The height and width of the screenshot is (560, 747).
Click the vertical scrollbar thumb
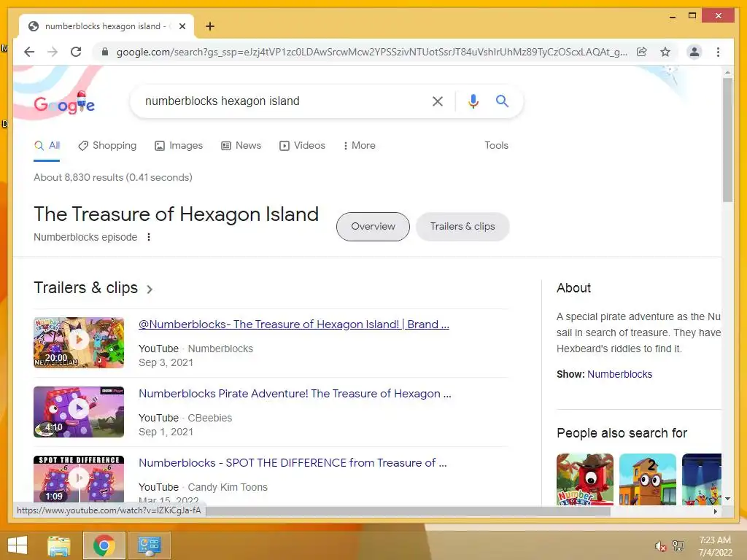tap(727, 139)
